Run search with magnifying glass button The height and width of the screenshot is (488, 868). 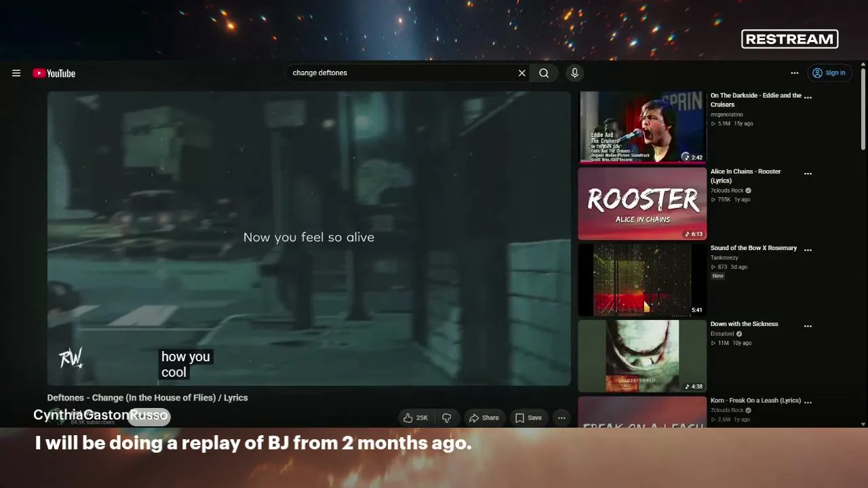coord(544,73)
